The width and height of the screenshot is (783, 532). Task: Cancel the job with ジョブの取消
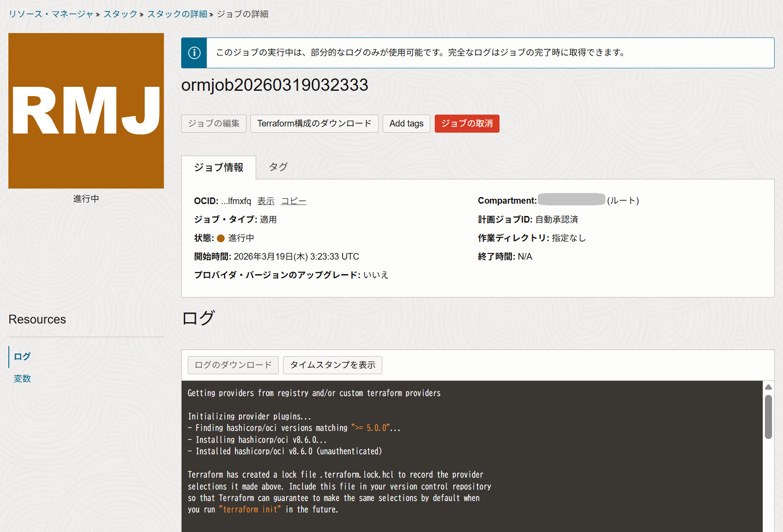coord(467,123)
